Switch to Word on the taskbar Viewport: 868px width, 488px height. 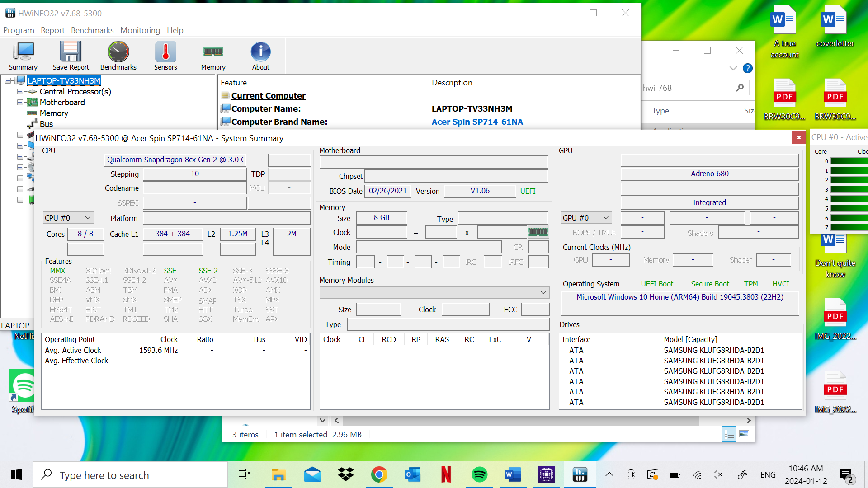[513, 474]
